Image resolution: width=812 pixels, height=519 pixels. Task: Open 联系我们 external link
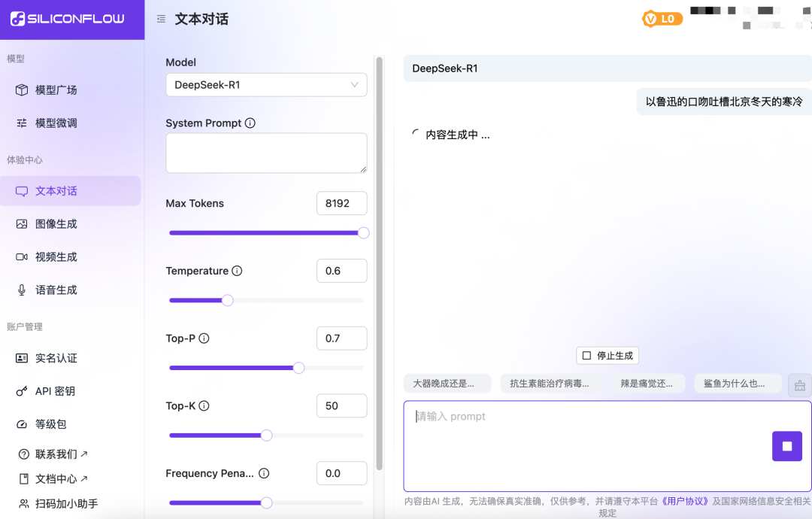pyautogui.click(x=61, y=454)
